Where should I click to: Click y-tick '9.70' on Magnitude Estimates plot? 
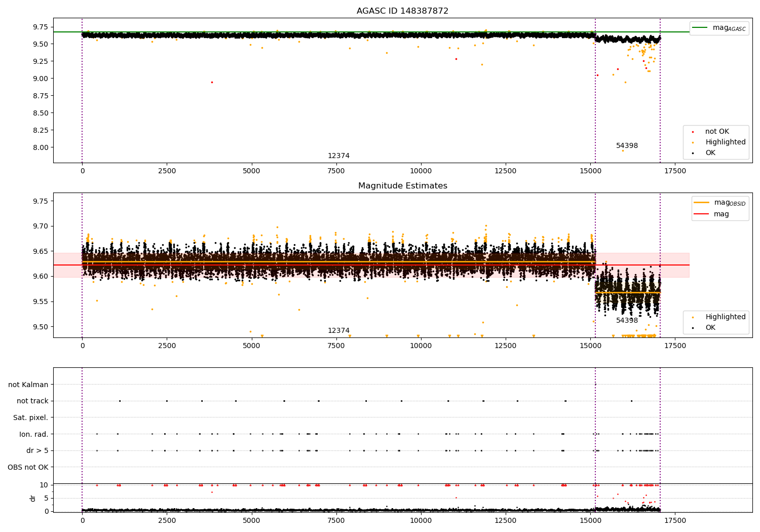click(x=40, y=226)
